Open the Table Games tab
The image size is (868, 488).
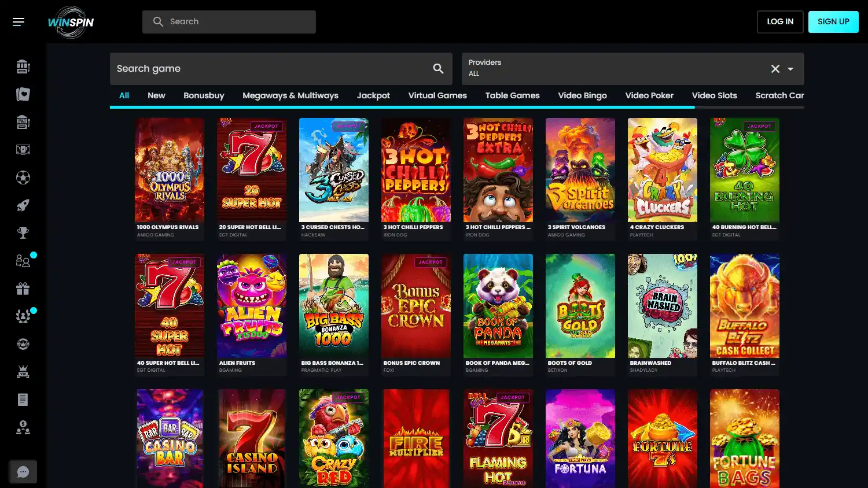click(x=512, y=95)
